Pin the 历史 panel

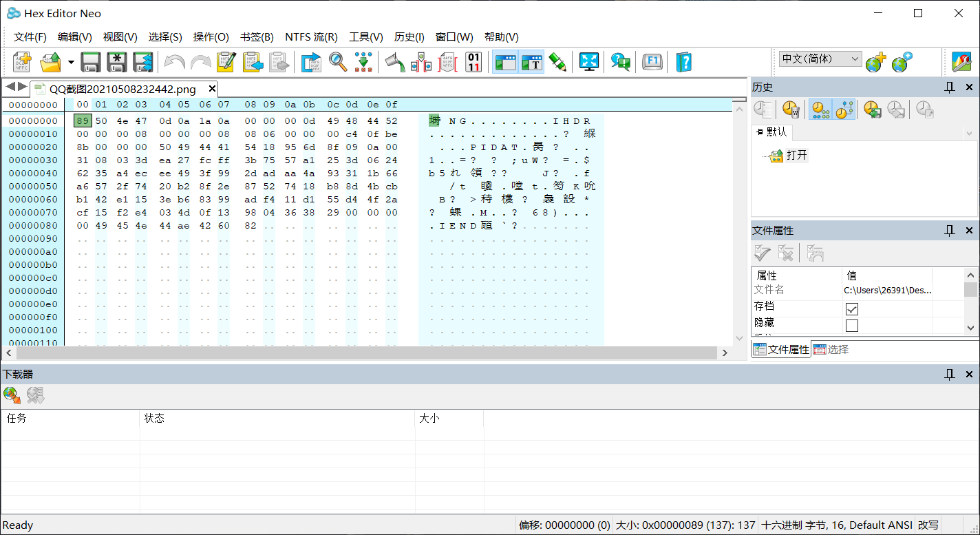pos(950,87)
